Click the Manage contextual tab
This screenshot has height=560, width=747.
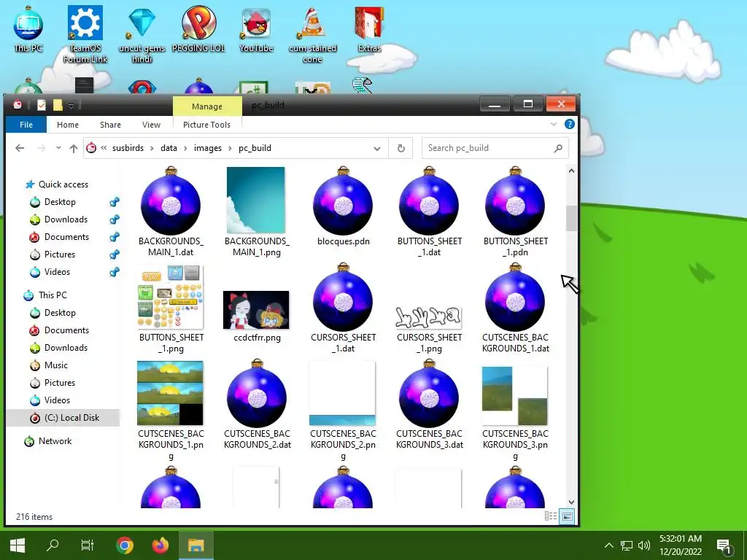pos(207,106)
